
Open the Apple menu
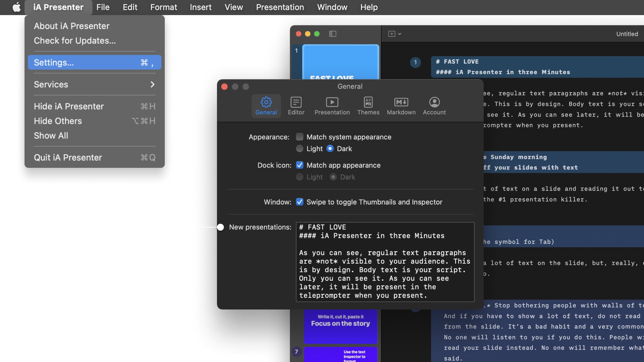[16, 7]
